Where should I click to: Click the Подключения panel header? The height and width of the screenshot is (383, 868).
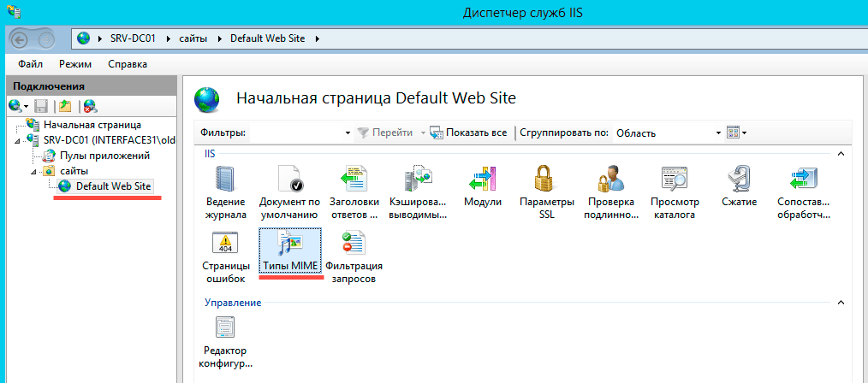(91, 85)
